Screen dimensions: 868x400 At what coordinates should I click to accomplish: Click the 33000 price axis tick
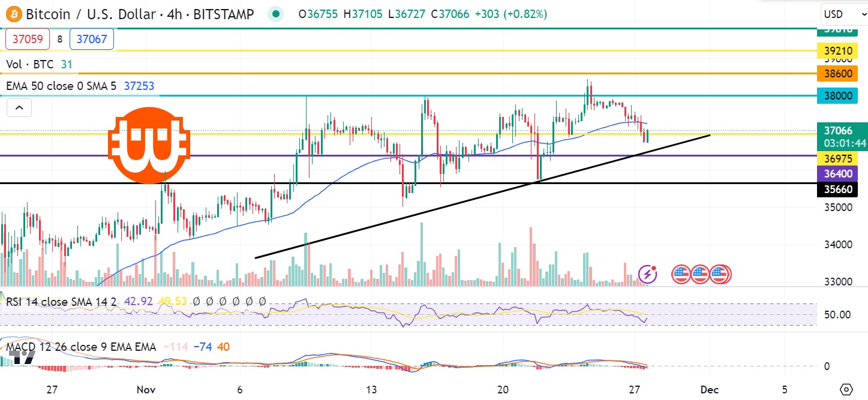pos(839,282)
